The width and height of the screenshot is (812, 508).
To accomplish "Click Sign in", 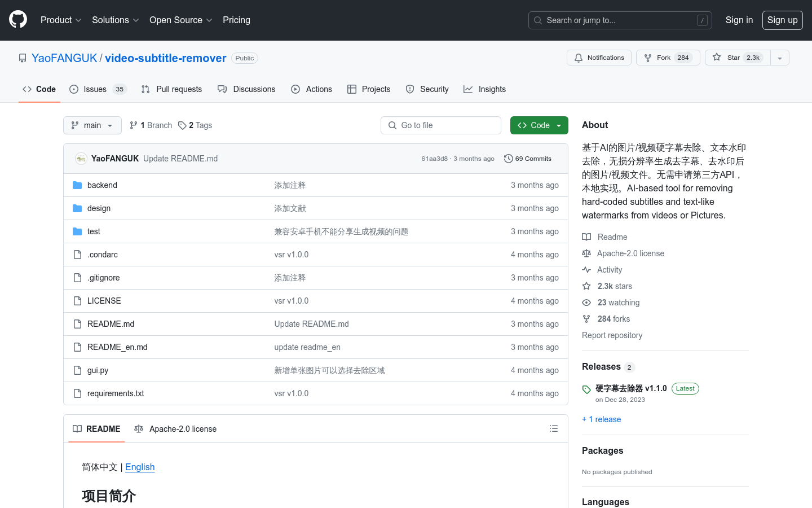I will (739, 20).
